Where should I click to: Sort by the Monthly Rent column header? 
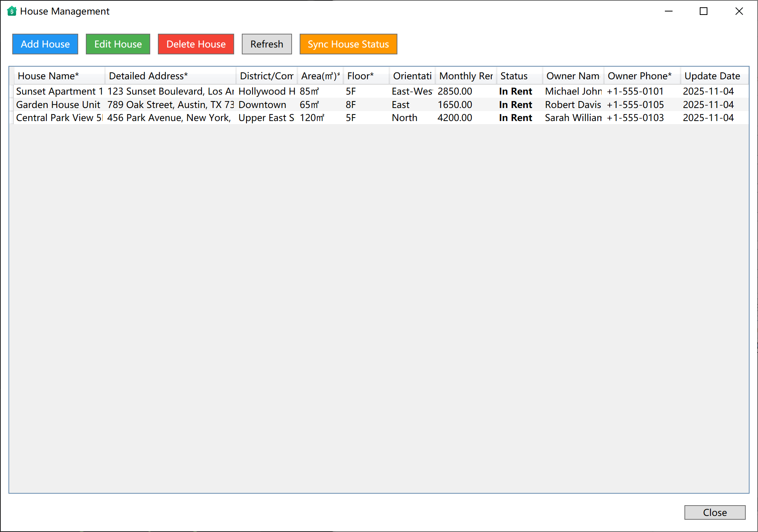click(466, 75)
